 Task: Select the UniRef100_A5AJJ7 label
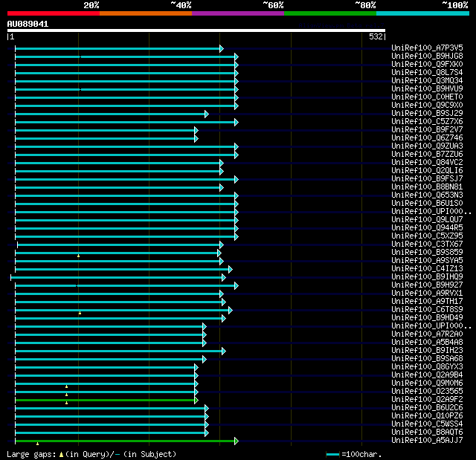427,441
